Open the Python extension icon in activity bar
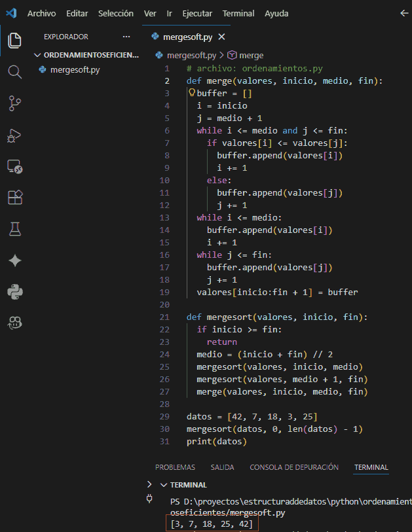Image resolution: width=412 pixels, height=532 pixels. pyautogui.click(x=14, y=292)
